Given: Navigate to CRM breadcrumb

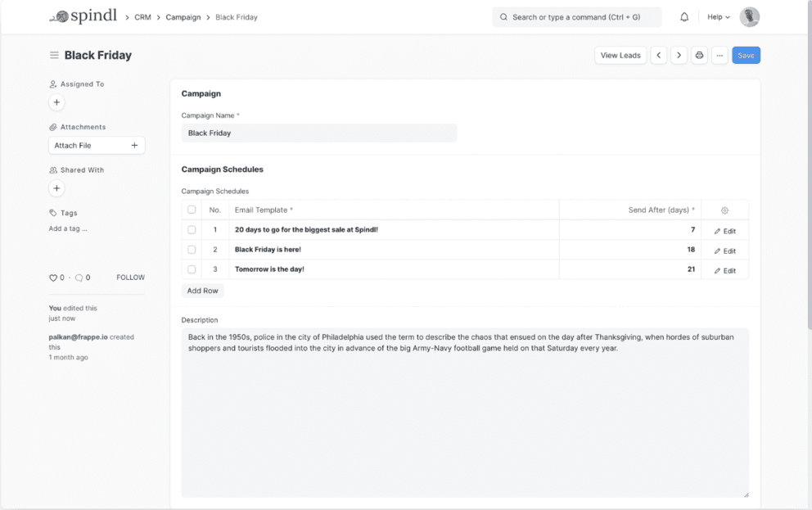Looking at the screenshot, I should click(x=143, y=17).
